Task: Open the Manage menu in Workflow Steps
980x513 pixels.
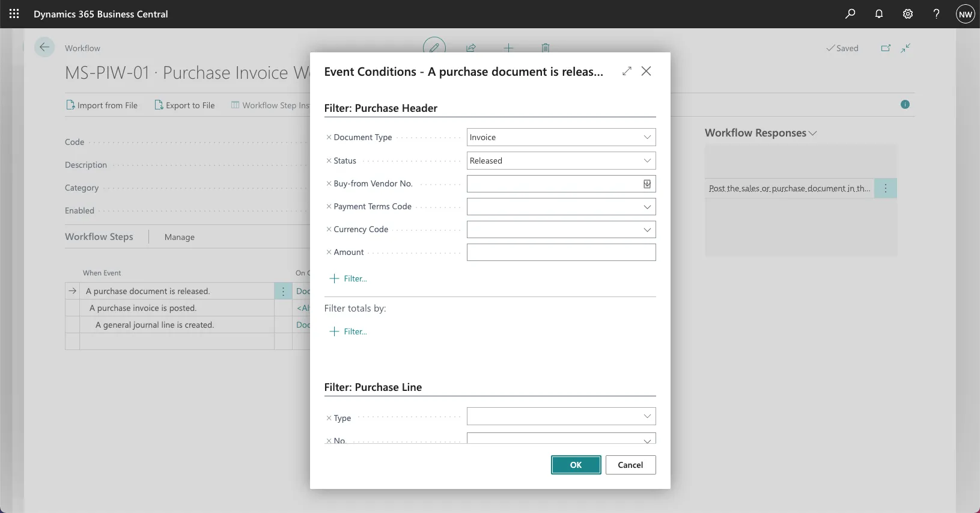Action: [180, 237]
